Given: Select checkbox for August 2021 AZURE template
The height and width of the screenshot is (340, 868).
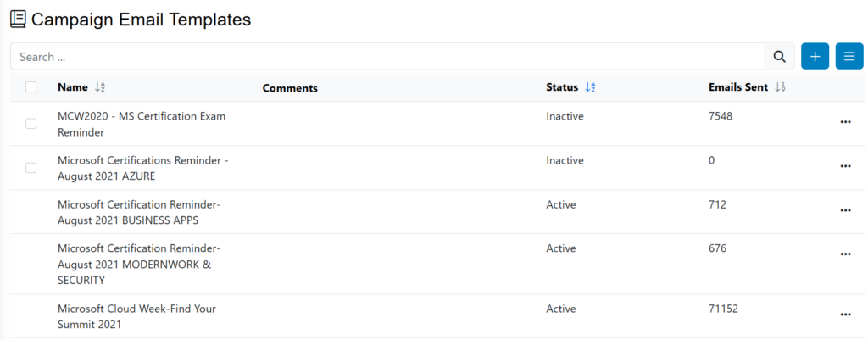Looking at the screenshot, I should coord(31,168).
